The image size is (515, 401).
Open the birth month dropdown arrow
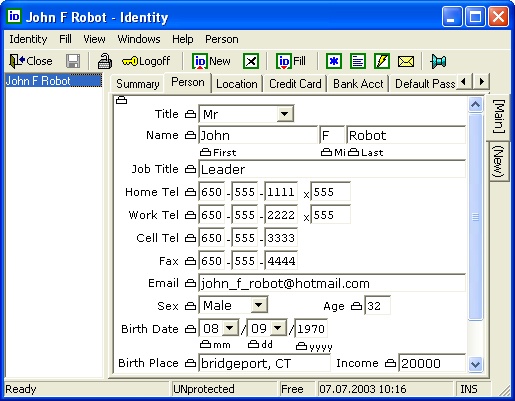(230, 328)
